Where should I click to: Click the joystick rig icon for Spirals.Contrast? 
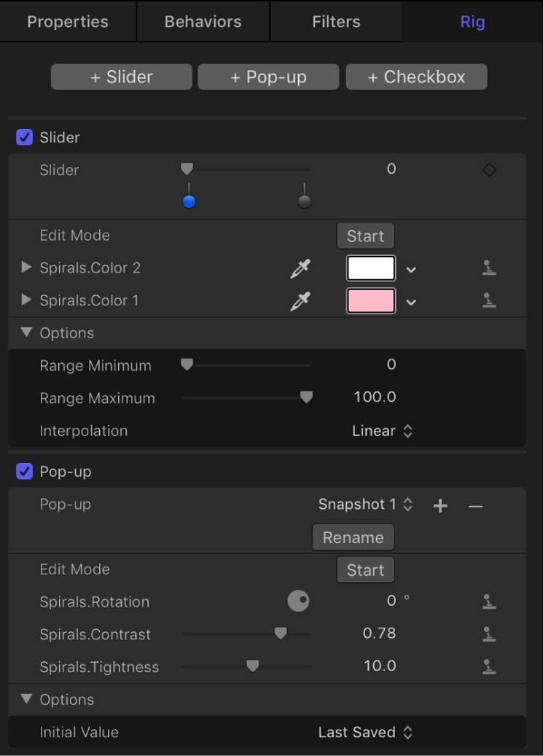pos(489,634)
